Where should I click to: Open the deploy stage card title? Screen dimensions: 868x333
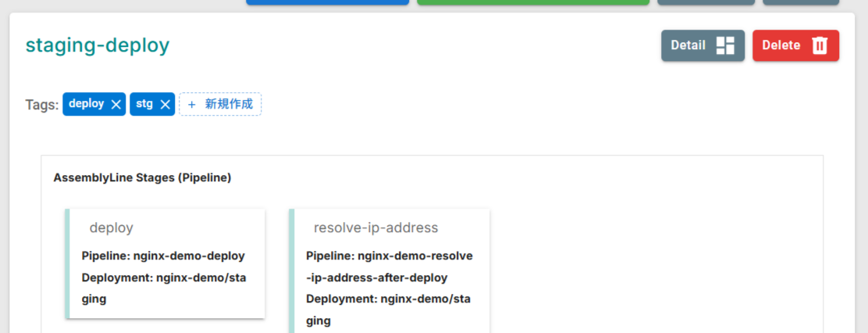pyautogui.click(x=112, y=227)
